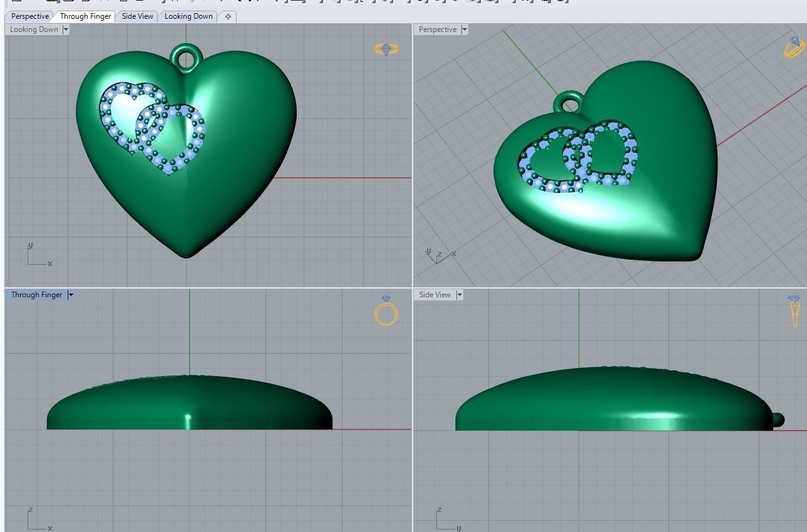Open the Side View viewport tab

(x=137, y=16)
